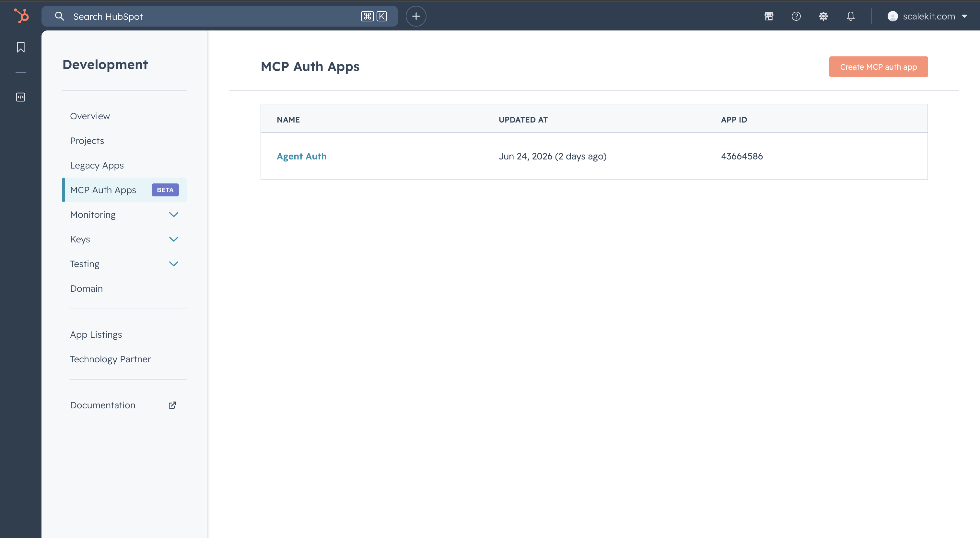Image resolution: width=980 pixels, height=538 pixels.
Task: Click the app ID 43664586
Action: pyautogui.click(x=742, y=157)
